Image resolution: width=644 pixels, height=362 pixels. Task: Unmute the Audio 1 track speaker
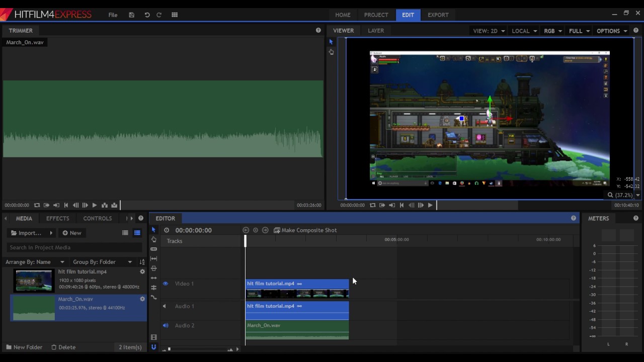point(164,306)
